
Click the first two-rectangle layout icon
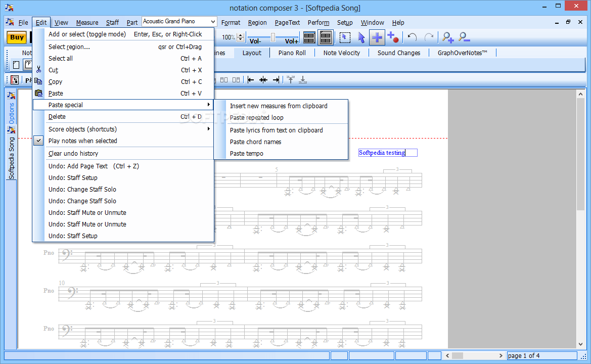click(224, 80)
